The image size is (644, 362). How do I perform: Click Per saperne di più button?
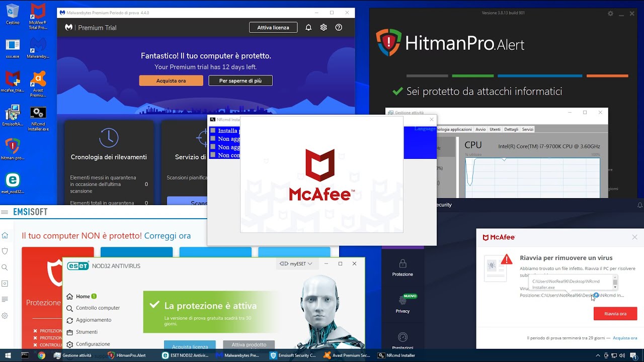(x=240, y=80)
